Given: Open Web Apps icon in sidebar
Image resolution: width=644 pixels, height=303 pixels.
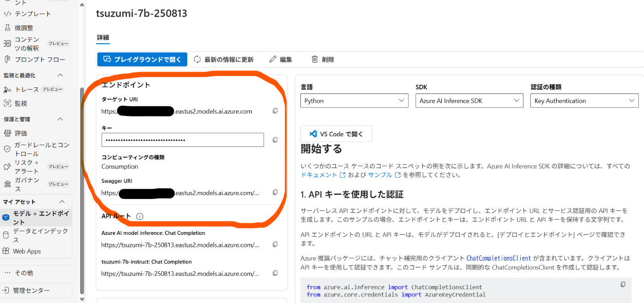Looking at the screenshot, I should click(6, 251).
